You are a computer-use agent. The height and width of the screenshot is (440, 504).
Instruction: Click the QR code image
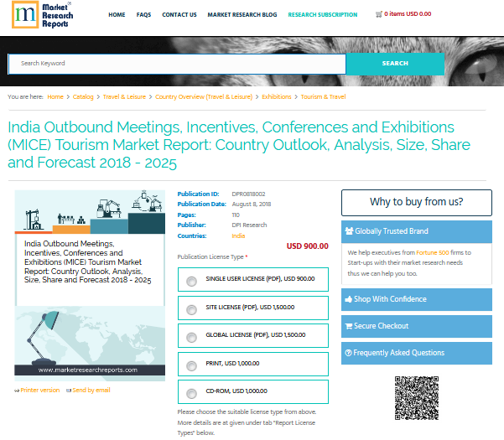[x=416, y=397]
